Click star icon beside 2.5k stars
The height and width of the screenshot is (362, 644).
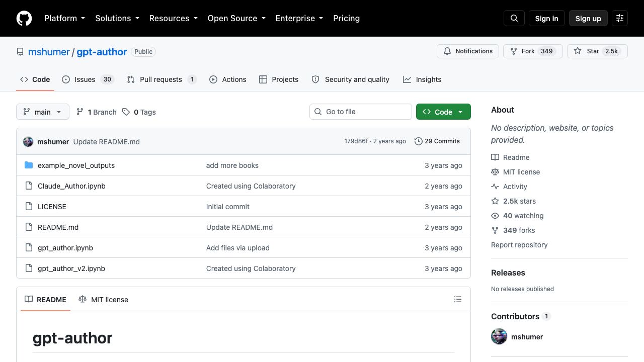pyautogui.click(x=495, y=201)
